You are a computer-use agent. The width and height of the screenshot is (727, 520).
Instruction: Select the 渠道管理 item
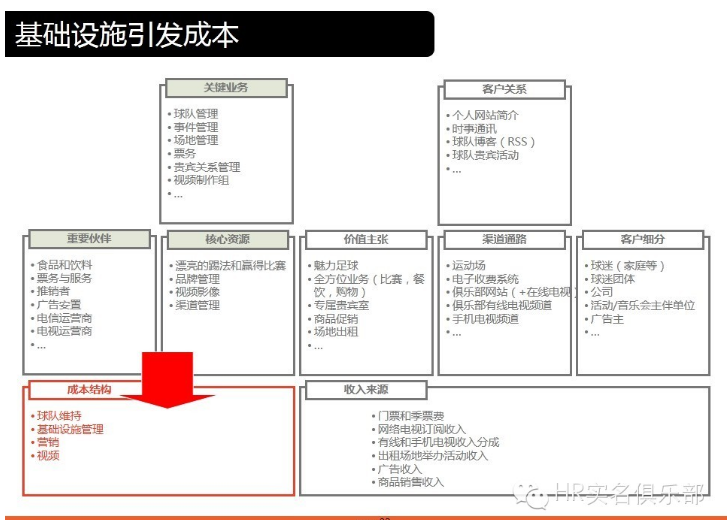(197, 305)
